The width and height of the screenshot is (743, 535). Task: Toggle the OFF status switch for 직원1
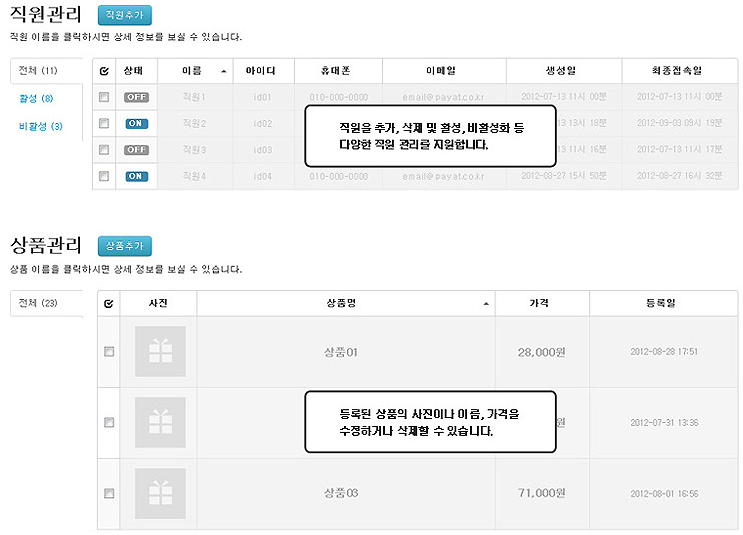[x=136, y=97]
